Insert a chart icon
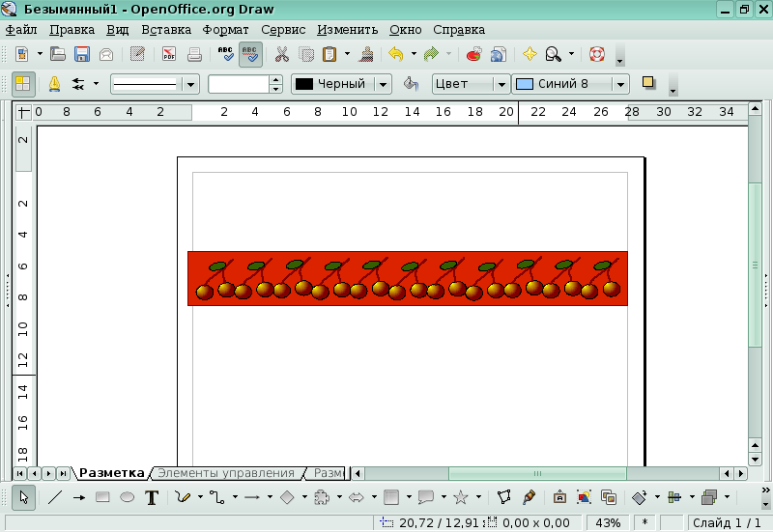The width and height of the screenshot is (773, 532). [x=473, y=54]
